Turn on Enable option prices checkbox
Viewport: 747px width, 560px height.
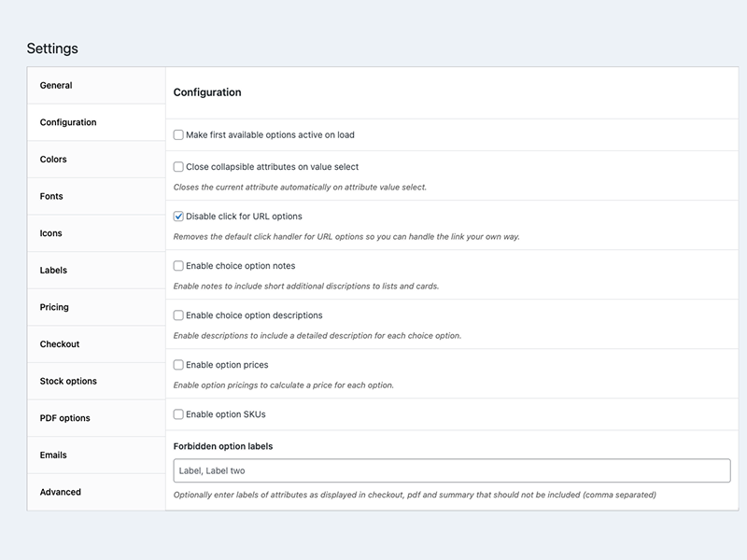pyautogui.click(x=178, y=365)
